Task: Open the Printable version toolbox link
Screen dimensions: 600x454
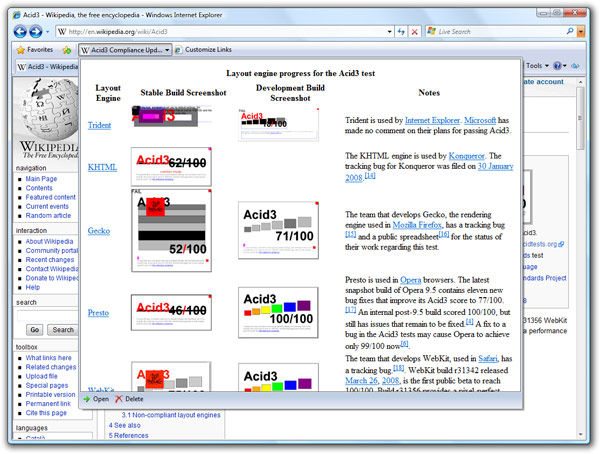Action: (51, 395)
